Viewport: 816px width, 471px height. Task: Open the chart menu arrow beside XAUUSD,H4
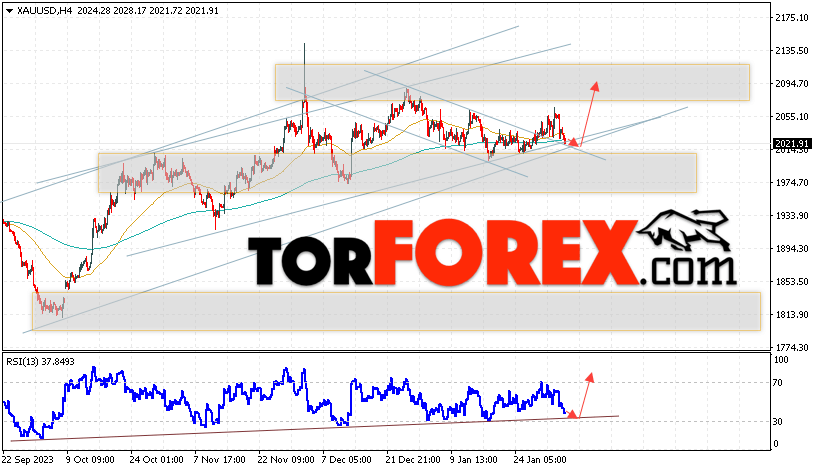coord(9,11)
